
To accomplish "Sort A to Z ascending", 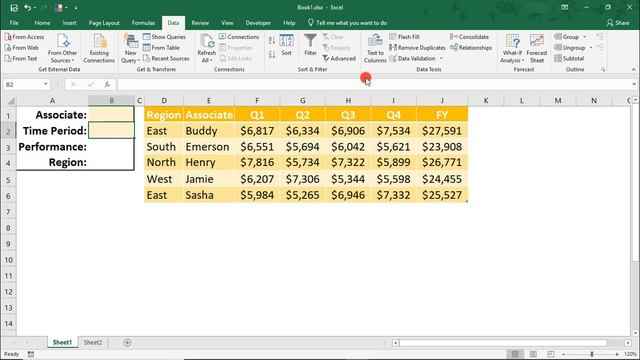I will 272,40.
